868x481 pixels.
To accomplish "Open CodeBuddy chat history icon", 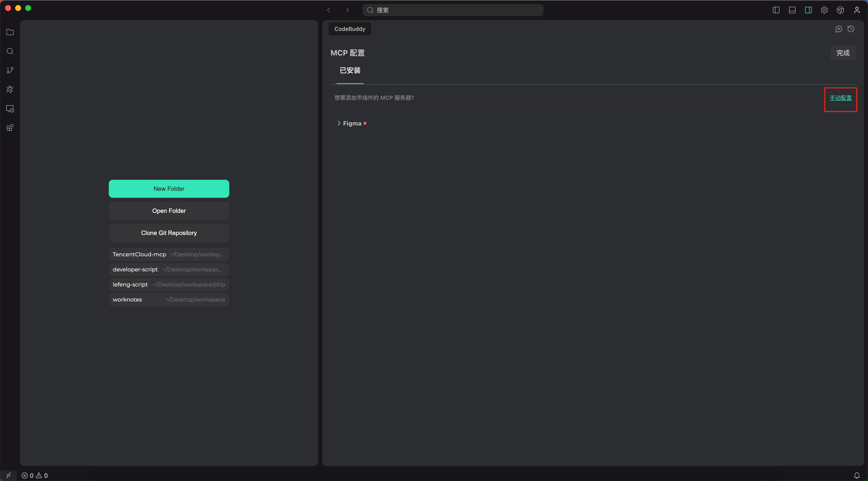I will tap(851, 29).
